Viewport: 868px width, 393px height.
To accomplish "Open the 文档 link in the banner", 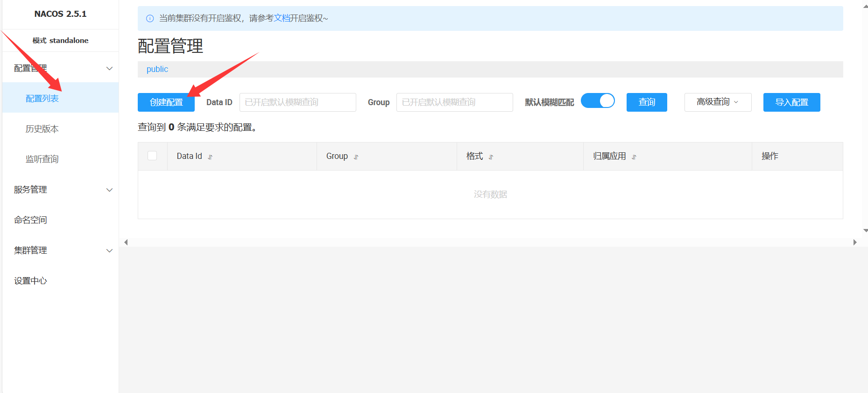I will click(282, 18).
